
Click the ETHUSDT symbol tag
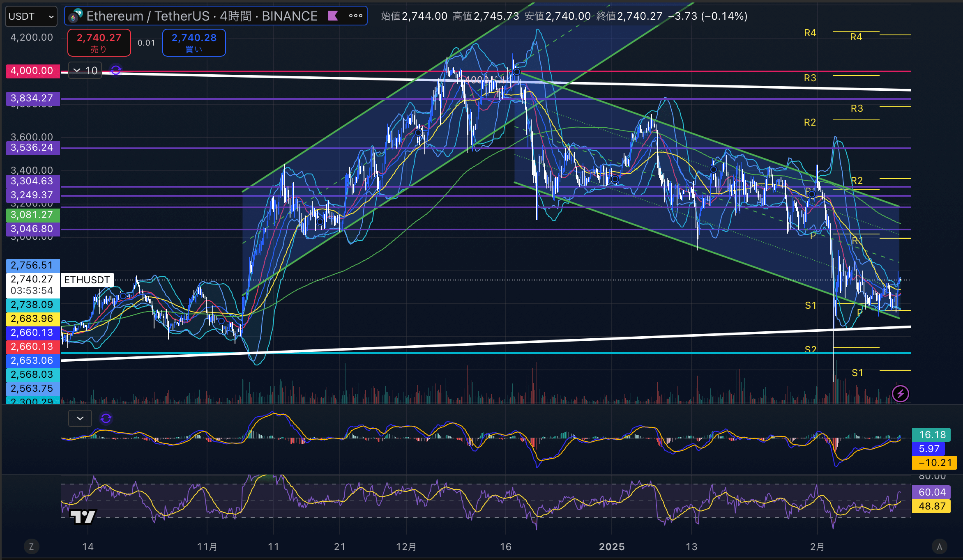87,280
